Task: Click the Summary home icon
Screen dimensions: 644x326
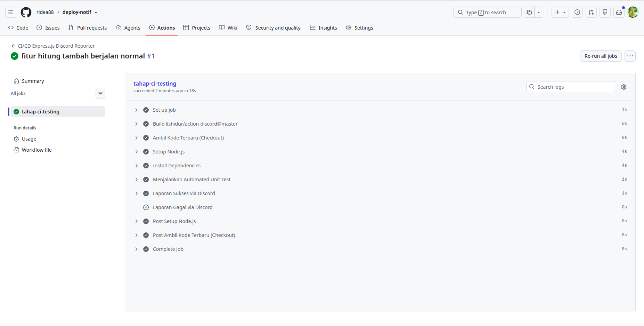Action: pos(16,81)
